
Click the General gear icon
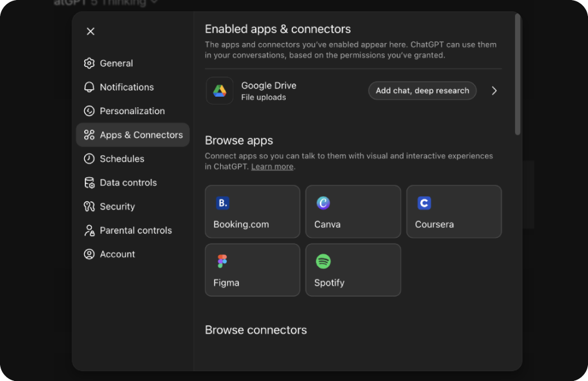point(89,63)
